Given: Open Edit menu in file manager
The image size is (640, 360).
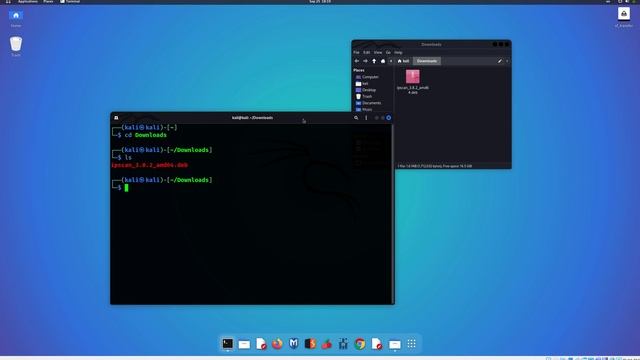Looking at the screenshot, I should (x=367, y=52).
